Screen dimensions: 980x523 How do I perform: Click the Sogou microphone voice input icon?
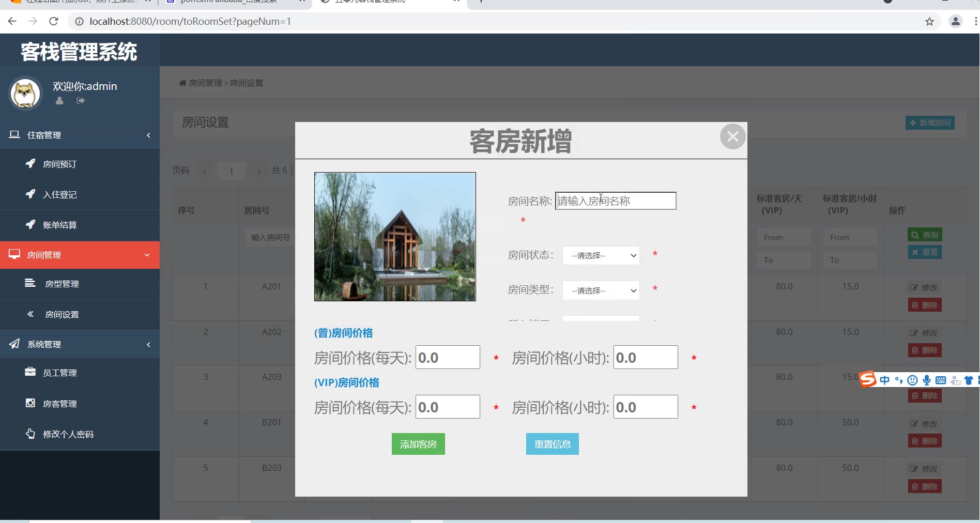pos(927,380)
